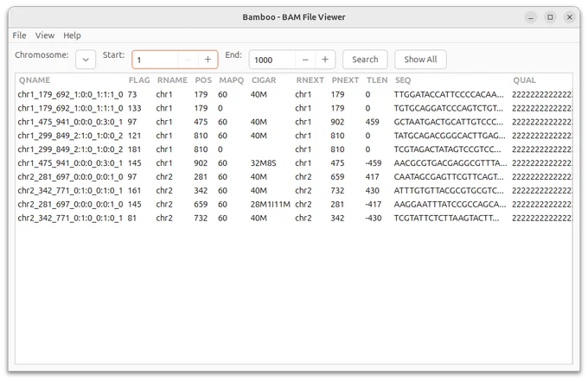Sort by the FLAG column header
Screen dimensions: 588x381
pos(139,80)
